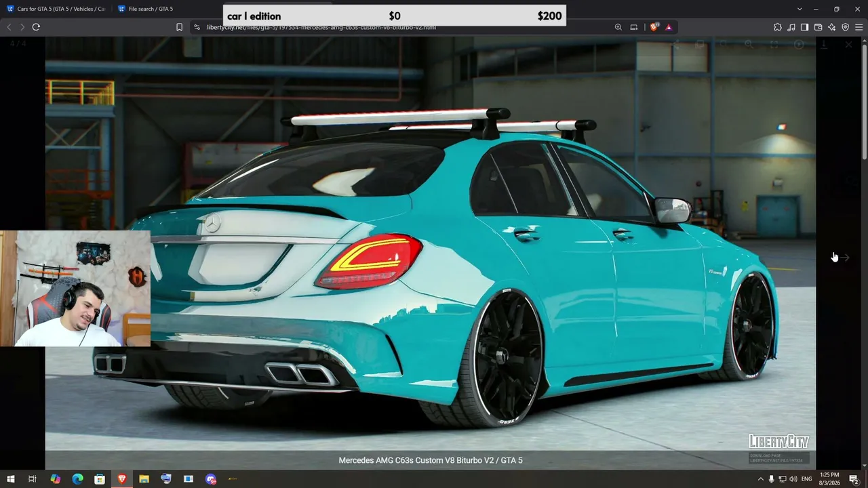
Task: Click the Mercedes AMG C63s image
Action: coord(431,252)
